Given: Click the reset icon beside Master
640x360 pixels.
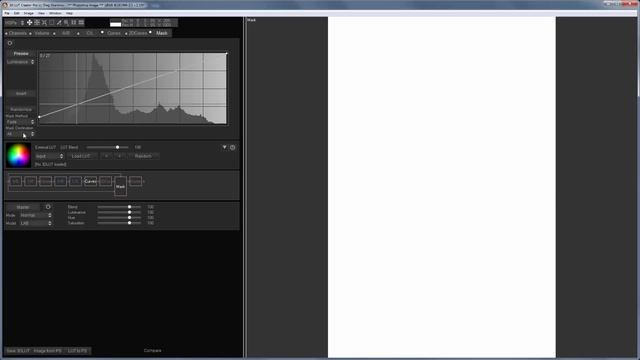Looking at the screenshot, I should 48,207.
